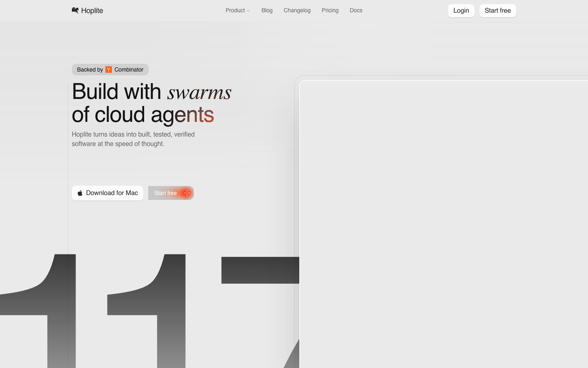Go to the Changelog page
Viewport: 588px width, 368px height.
(297, 10)
